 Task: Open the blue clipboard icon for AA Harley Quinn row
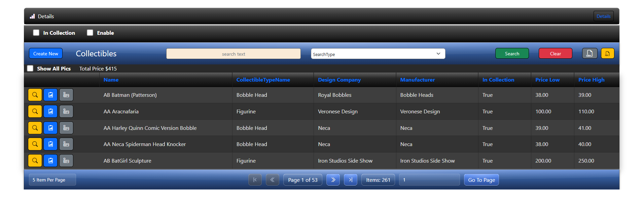pos(50,128)
